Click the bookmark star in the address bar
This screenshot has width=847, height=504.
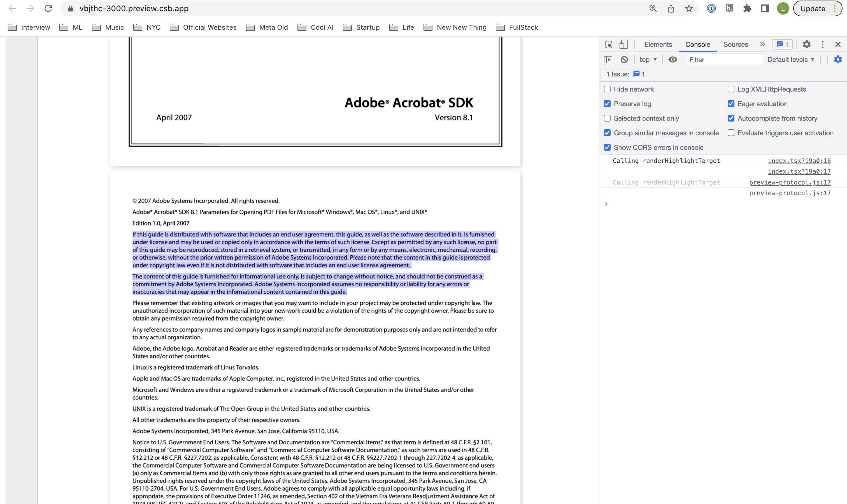point(688,8)
